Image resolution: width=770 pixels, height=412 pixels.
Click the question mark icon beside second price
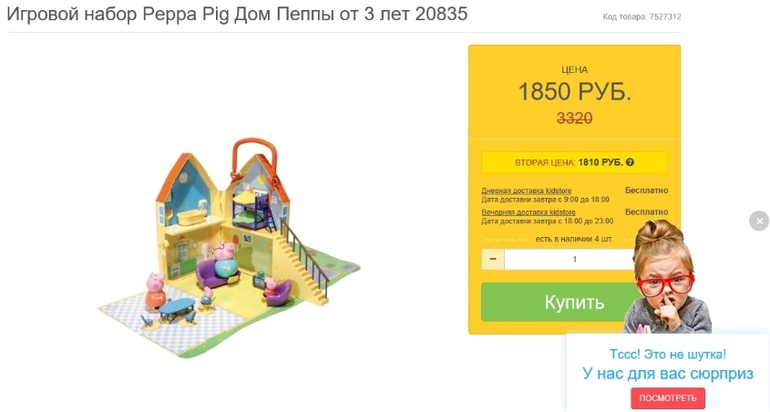tap(630, 163)
